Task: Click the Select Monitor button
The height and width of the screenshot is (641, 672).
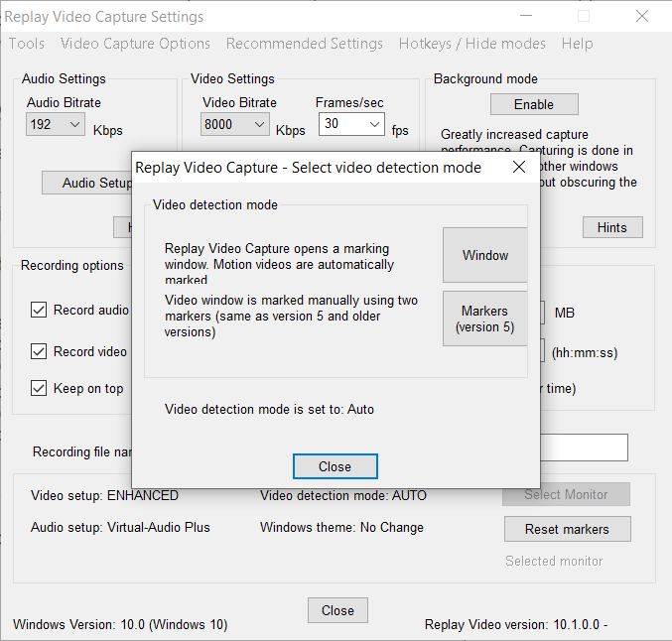Action: pos(566,494)
